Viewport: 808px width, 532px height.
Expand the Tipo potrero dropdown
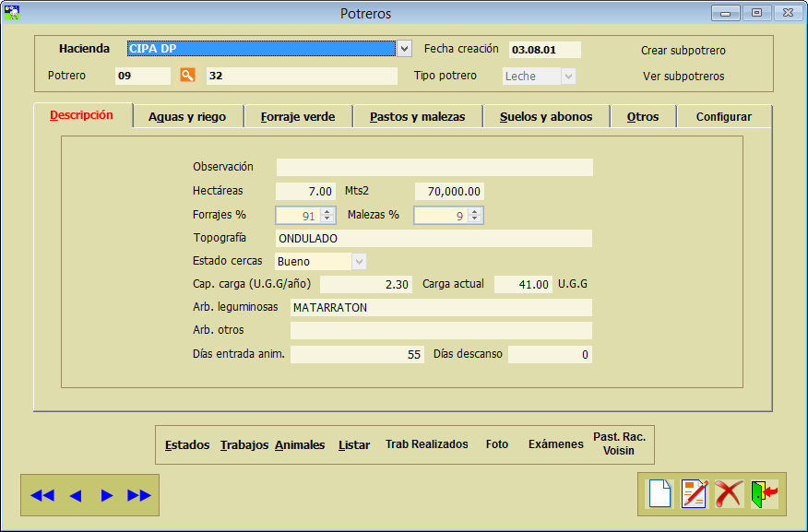click(x=568, y=77)
